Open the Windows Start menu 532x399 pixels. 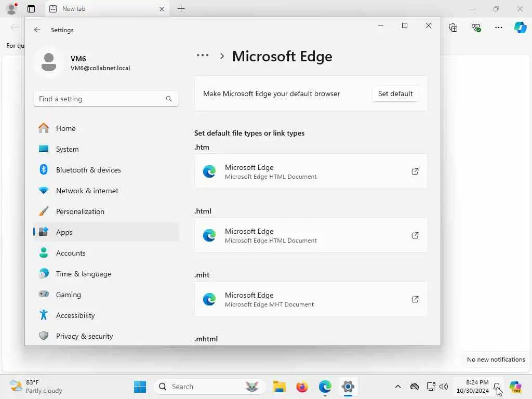point(140,387)
